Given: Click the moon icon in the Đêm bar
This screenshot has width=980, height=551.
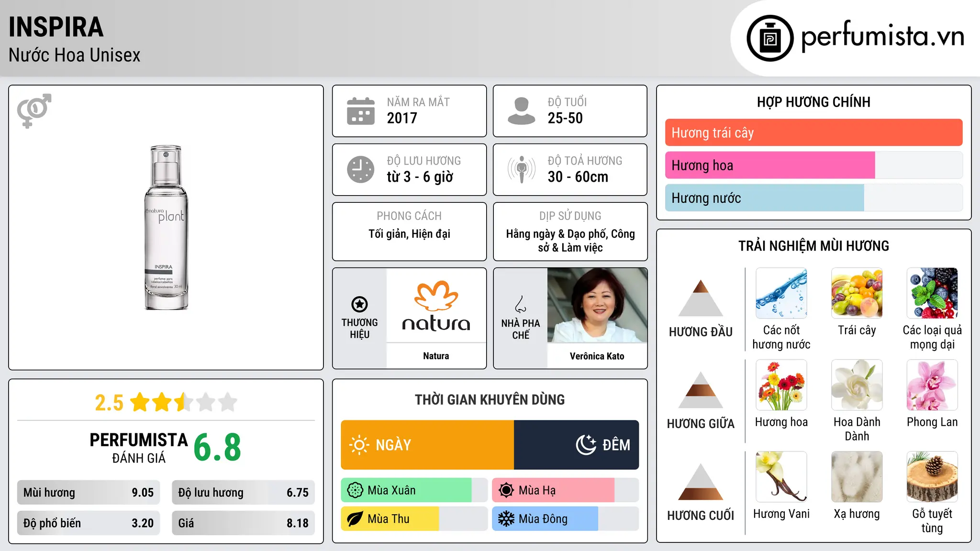Looking at the screenshot, I should (x=586, y=445).
